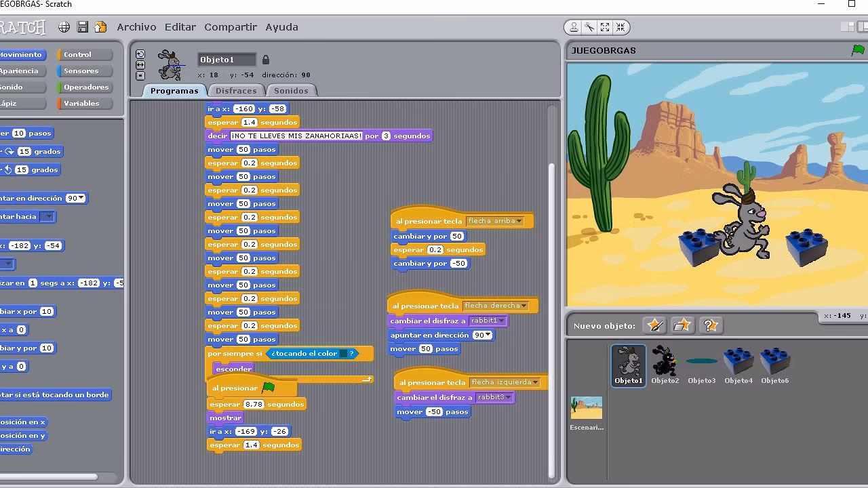Set rotation style to left-right flip only
868x488 pixels.
click(140, 65)
